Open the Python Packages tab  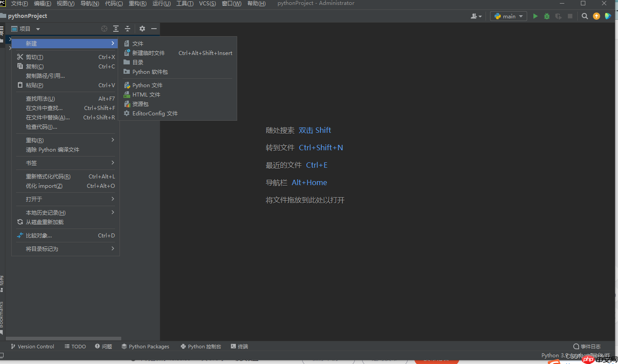[145, 346]
